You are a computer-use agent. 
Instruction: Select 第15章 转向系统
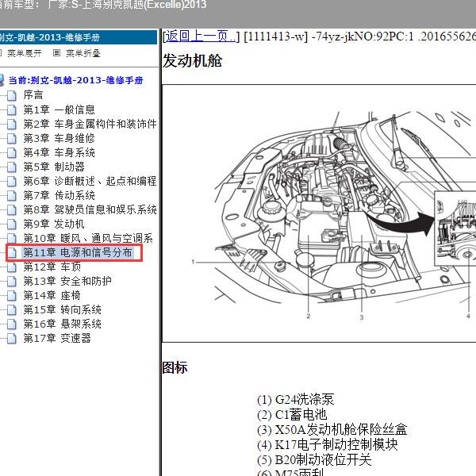tap(63, 309)
